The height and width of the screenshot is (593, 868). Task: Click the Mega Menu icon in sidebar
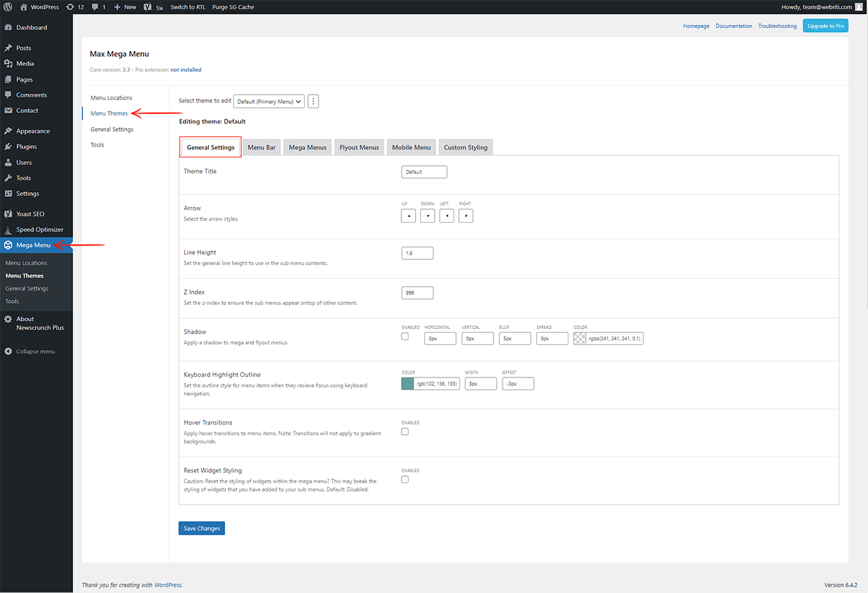[8, 245]
